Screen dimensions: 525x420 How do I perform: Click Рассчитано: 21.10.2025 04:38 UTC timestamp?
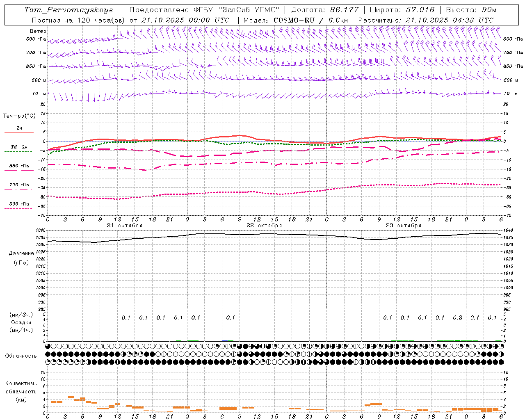click(426, 20)
